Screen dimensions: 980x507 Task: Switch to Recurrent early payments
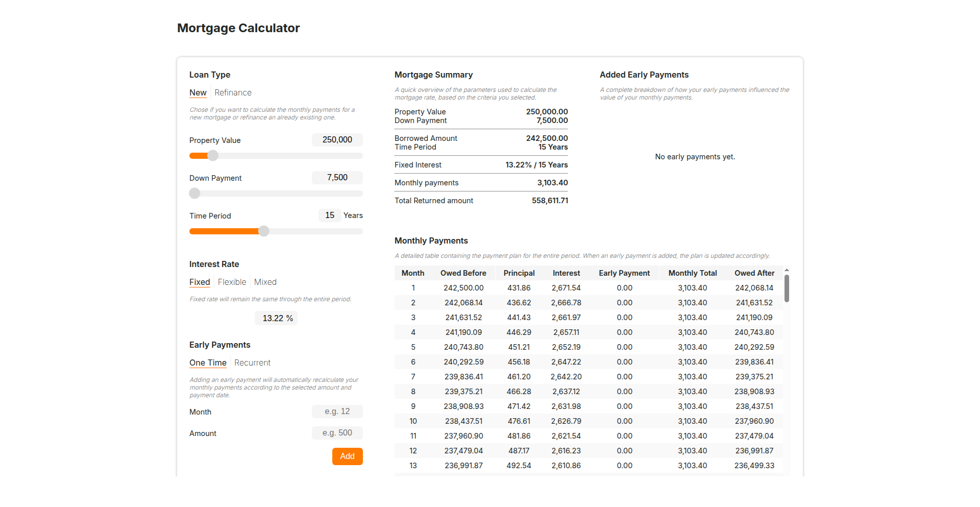[x=252, y=363]
